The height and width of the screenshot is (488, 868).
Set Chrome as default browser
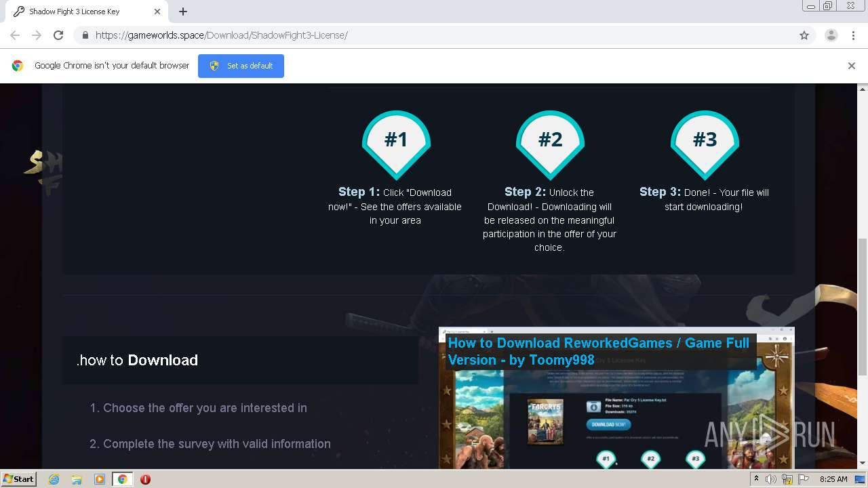point(241,66)
